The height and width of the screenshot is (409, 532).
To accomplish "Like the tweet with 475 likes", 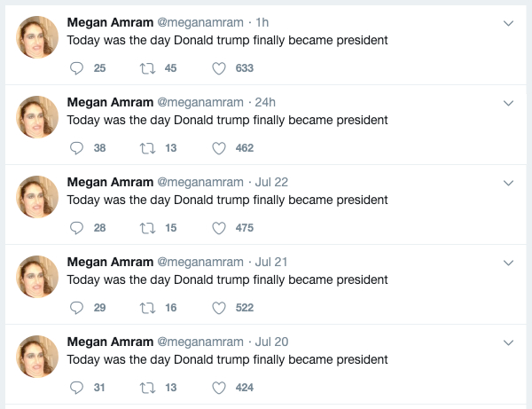I will 219,228.
